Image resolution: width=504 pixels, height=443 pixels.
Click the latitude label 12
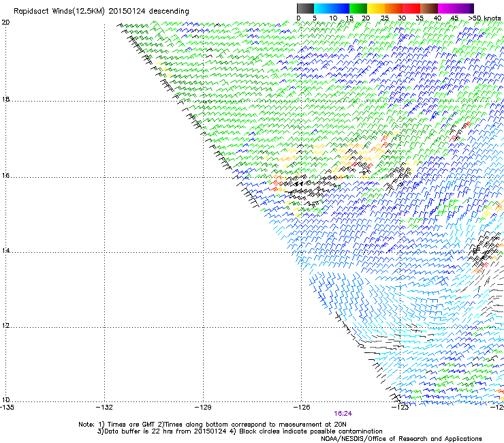click(5, 326)
